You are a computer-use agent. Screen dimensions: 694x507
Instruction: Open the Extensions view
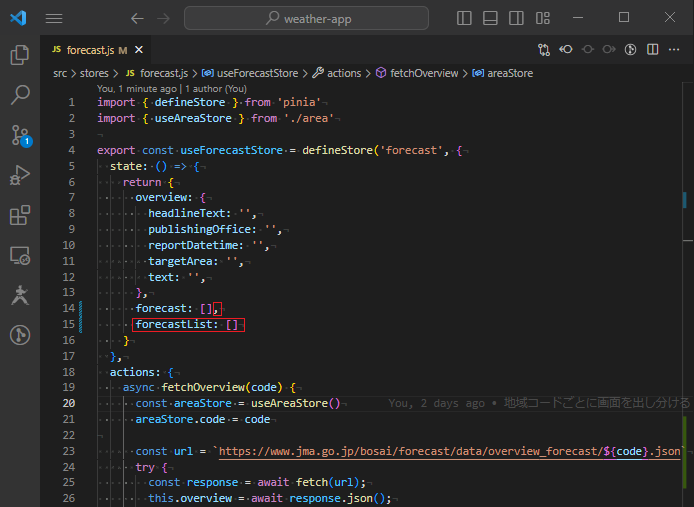tap(20, 215)
